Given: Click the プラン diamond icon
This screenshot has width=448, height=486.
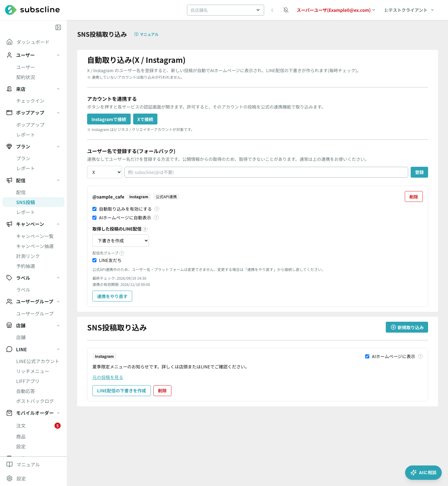Looking at the screenshot, I should tap(9, 146).
